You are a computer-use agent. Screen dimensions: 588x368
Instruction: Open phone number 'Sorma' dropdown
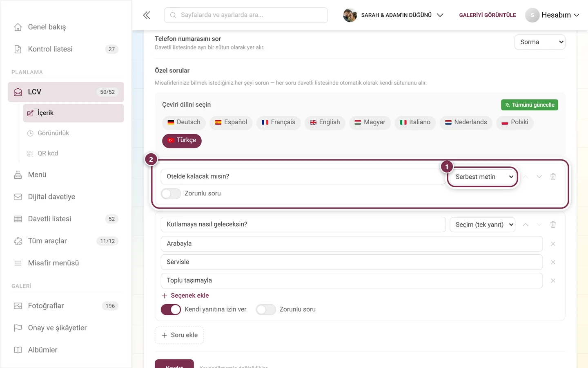[540, 42]
